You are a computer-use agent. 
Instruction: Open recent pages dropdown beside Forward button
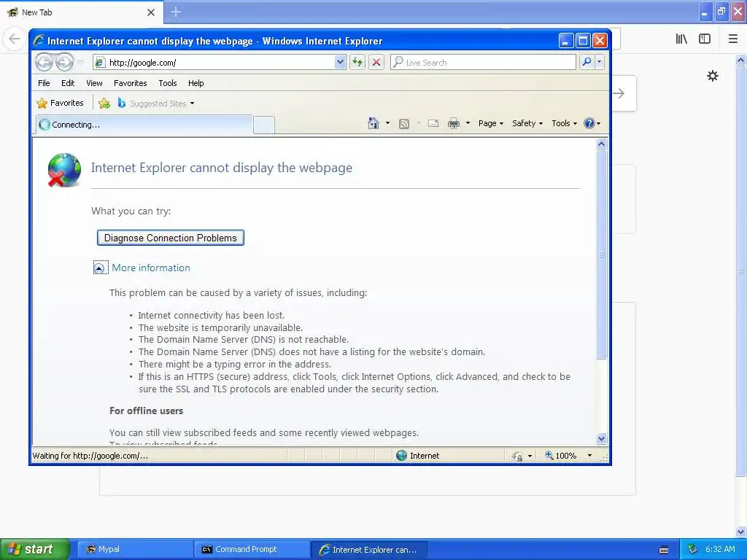(80, 63)
